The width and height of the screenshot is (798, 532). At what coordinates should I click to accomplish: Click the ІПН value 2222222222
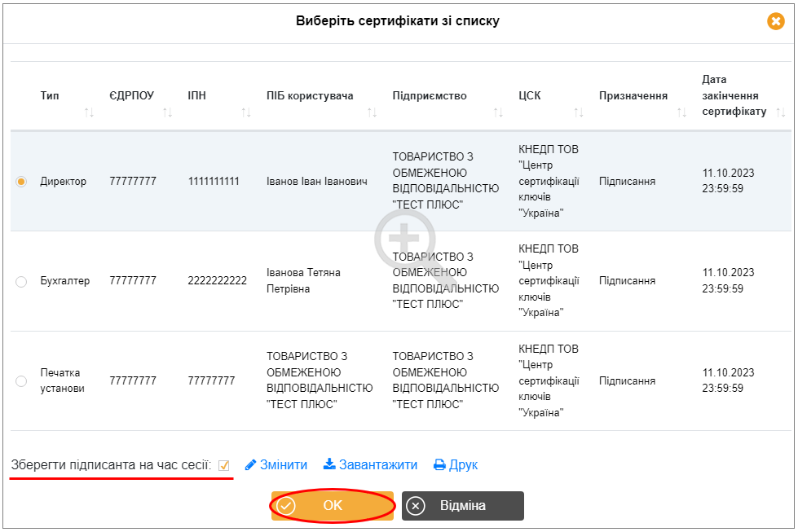218,281
